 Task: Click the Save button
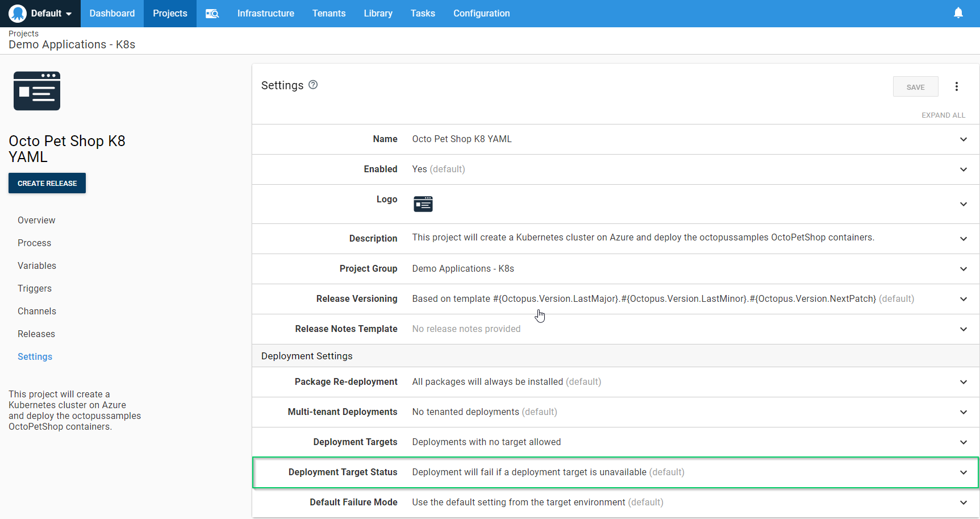pos(915,87)
